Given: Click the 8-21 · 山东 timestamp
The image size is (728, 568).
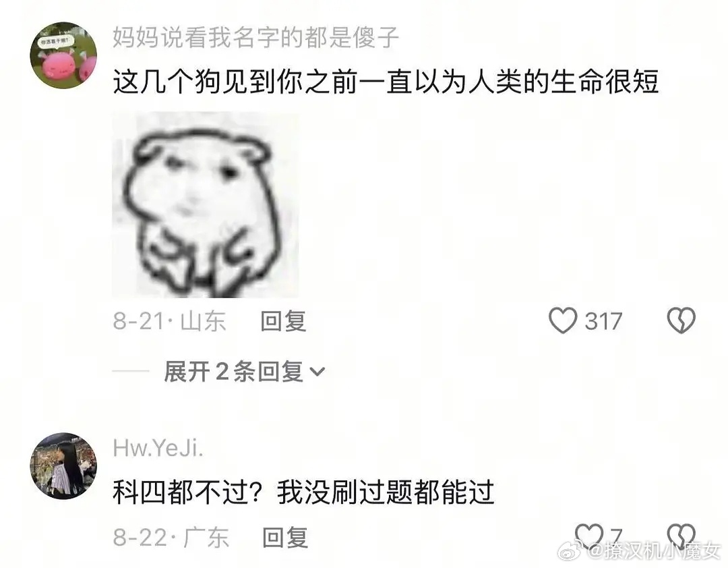Looking at the screenshot, I should point(169,321).
